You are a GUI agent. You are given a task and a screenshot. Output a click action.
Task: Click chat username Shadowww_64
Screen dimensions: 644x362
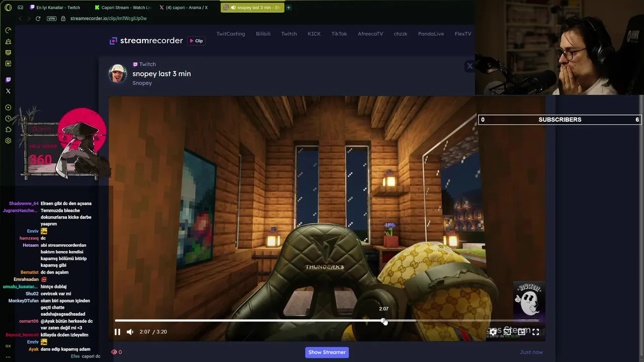tap(24, 204)
